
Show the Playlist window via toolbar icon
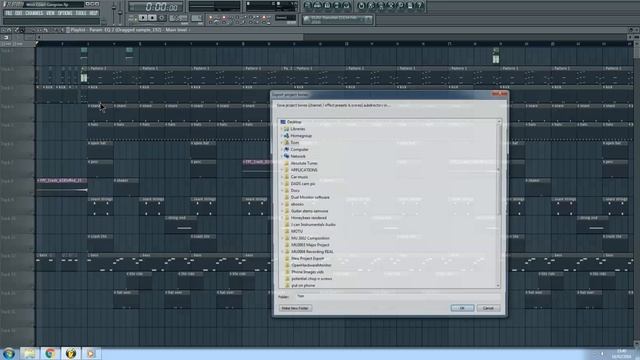(308, 6)
